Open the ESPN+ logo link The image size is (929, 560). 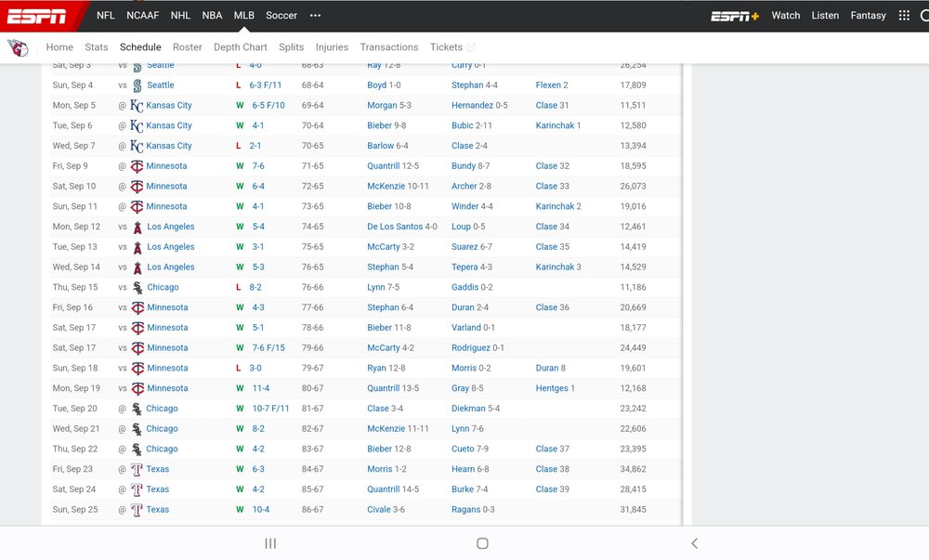click(735, 16)
